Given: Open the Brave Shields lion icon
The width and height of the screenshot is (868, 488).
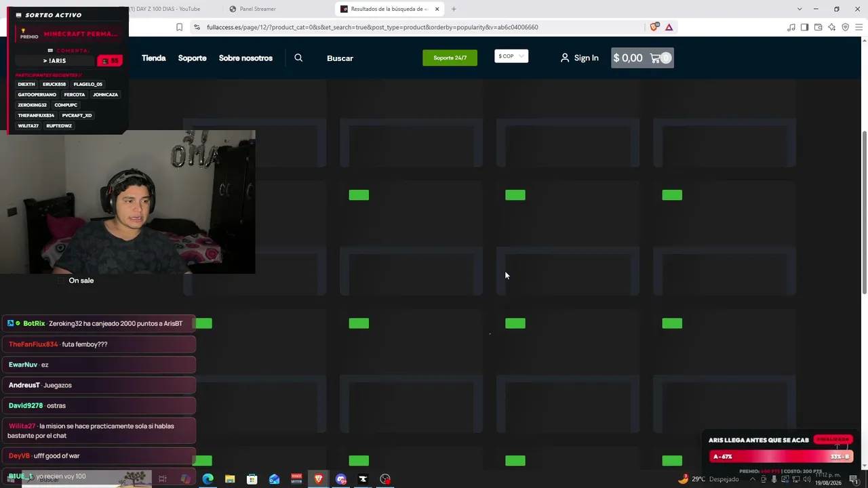Looking at the screenshot, I should tap(654, 27).
